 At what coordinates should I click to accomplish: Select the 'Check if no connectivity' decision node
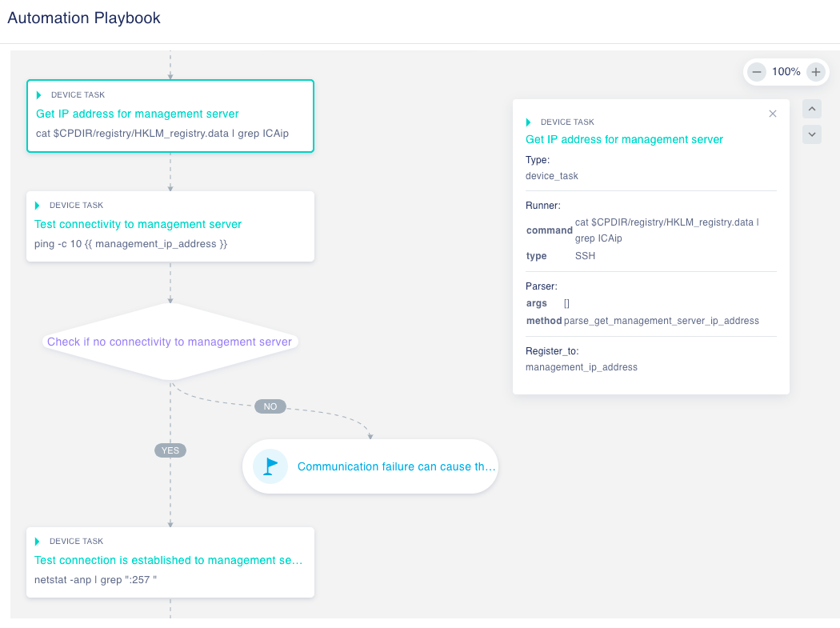(170, 342)
